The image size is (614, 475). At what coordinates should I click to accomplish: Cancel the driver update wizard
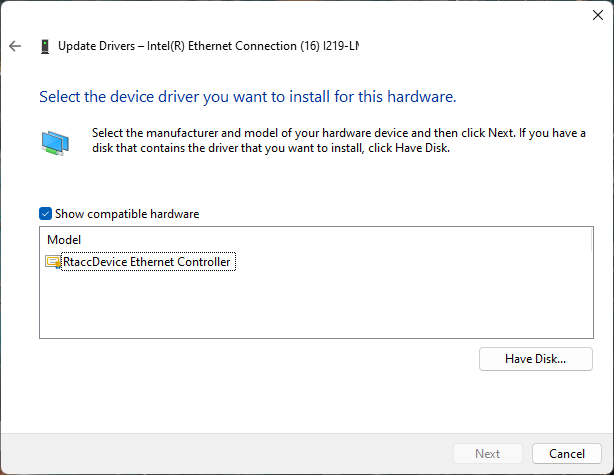coord(566,453)
